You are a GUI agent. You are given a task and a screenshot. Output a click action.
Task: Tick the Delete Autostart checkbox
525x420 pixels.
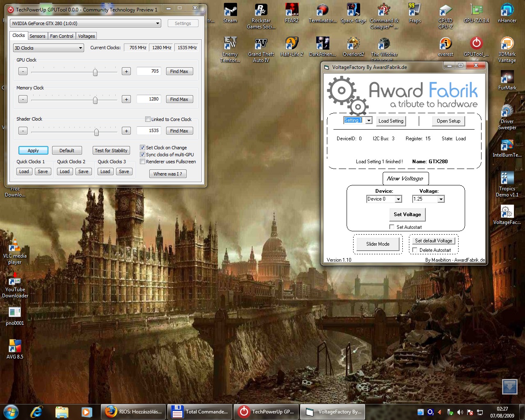click(x=415, y=250)
